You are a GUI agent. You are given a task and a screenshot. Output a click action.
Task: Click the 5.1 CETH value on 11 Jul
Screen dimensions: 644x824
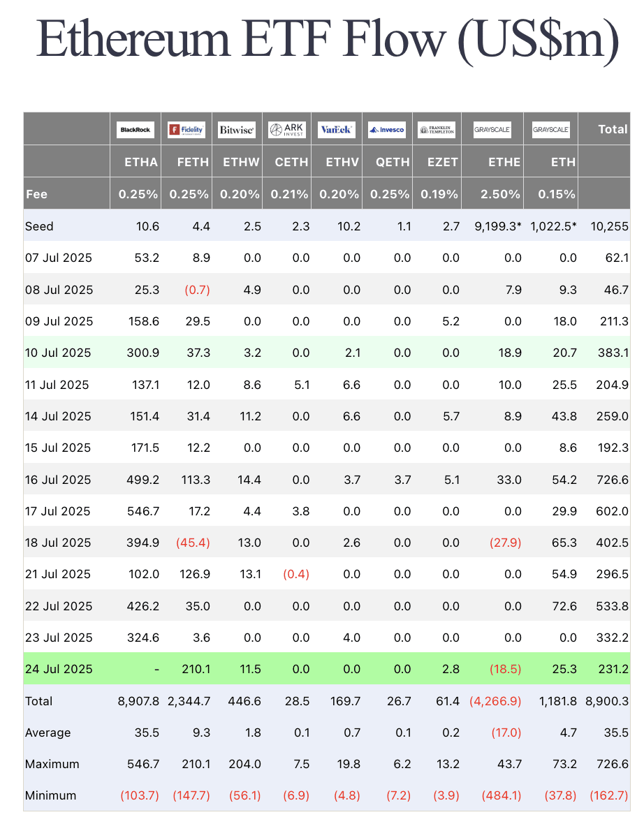[302, 385]
